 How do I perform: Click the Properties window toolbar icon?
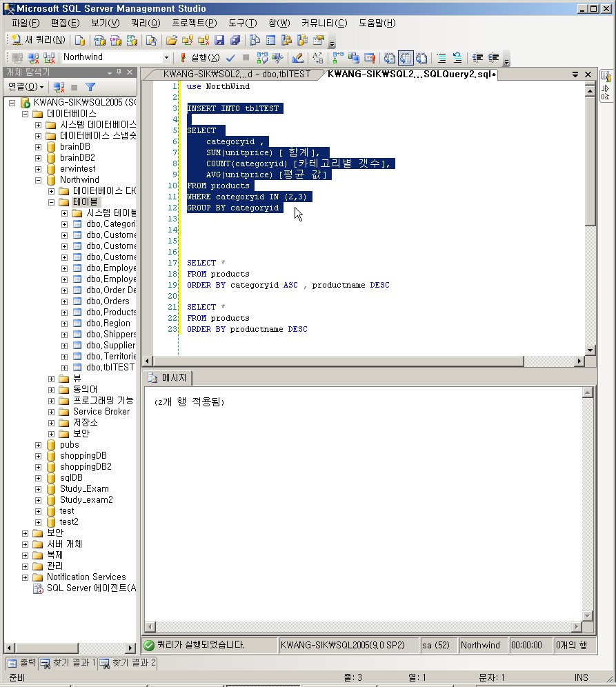pos(319,40)
